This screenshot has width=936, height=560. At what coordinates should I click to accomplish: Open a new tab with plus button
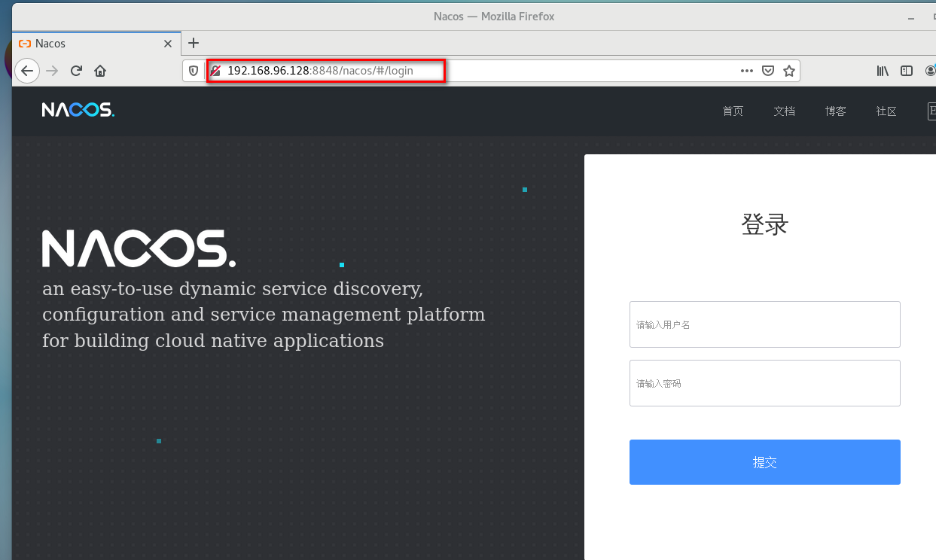tap(194, 43)
